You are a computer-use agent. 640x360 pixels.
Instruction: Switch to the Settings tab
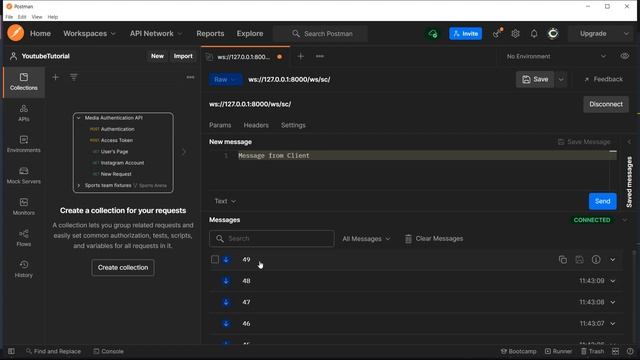click(293, 125)
